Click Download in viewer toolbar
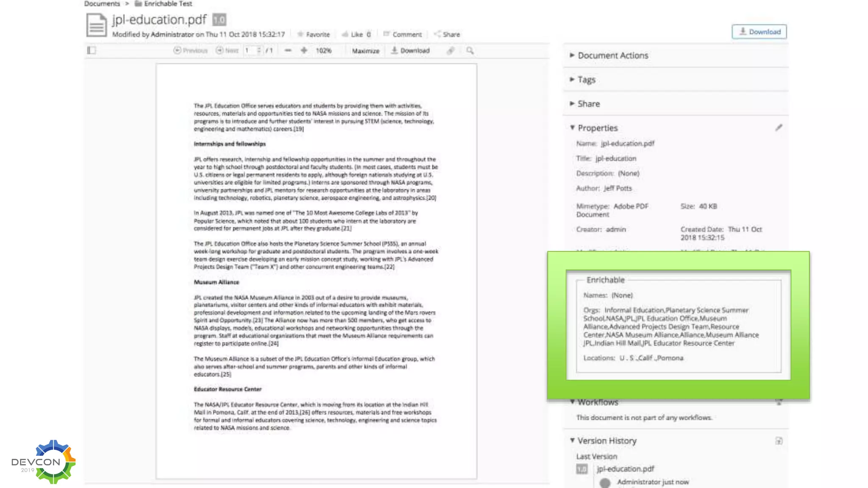 coord(410,50)
